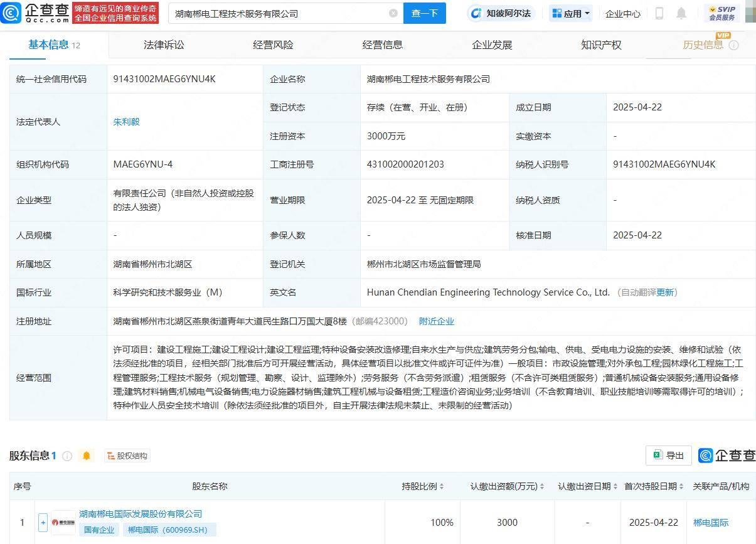The image size is (756, 544).
Task: Export shareholder data with the 导出 Excel icon
Action: click(668, 456)
